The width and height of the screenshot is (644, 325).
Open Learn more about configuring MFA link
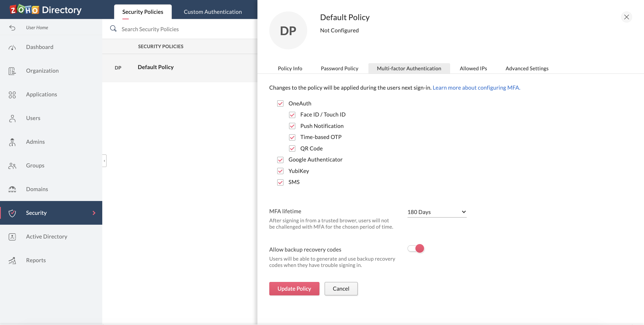tap(476, 88)
